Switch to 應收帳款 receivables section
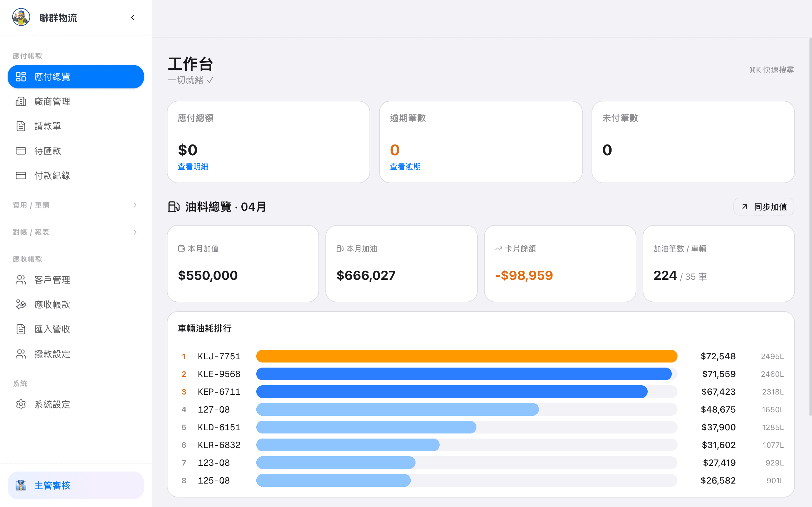 coord(52,305)
